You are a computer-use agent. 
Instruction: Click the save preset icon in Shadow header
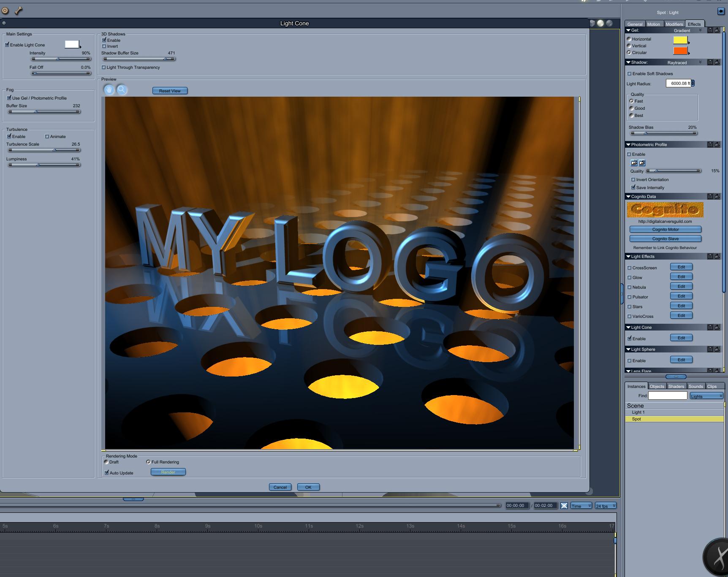click(710, 62)
